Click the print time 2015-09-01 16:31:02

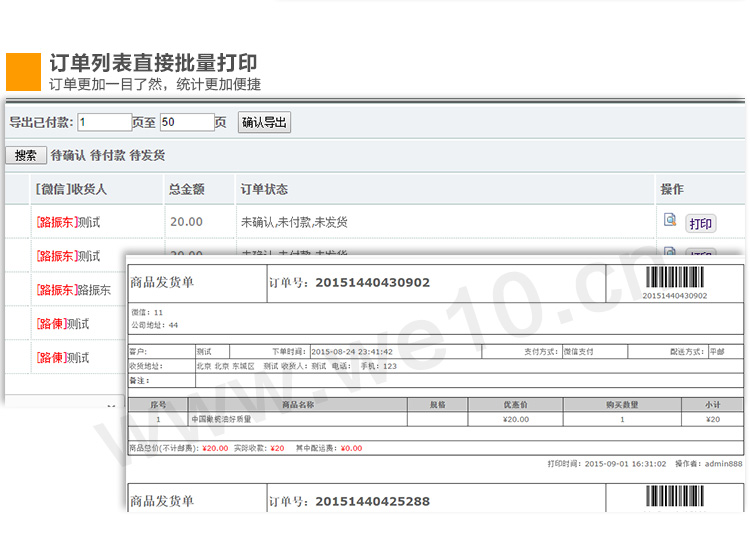coord(626,464)
